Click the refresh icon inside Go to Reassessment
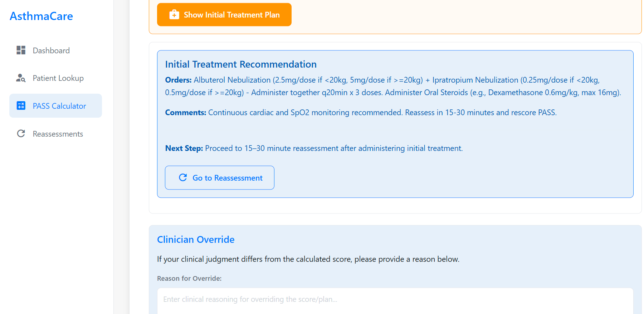This screenshot has height=314, width=644. (183, 177)
